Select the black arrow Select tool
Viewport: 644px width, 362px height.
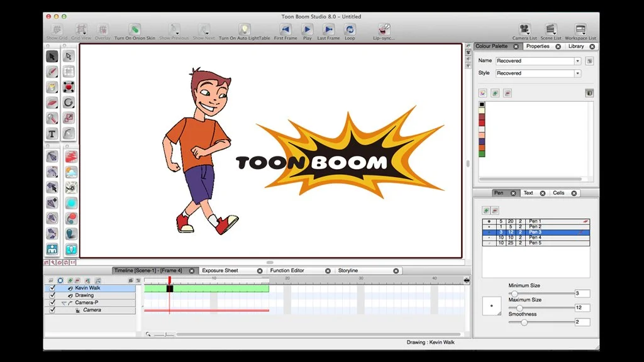click(x=52, y=56)
